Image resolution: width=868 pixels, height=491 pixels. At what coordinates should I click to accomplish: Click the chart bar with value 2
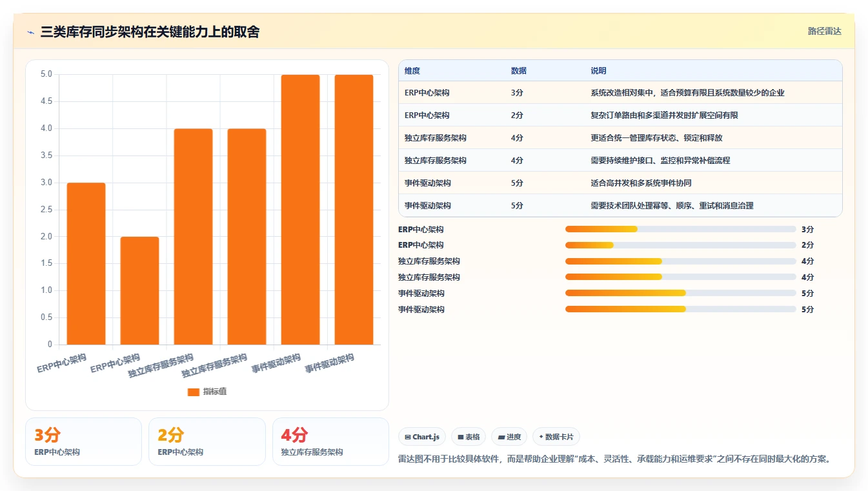[139, 291]
